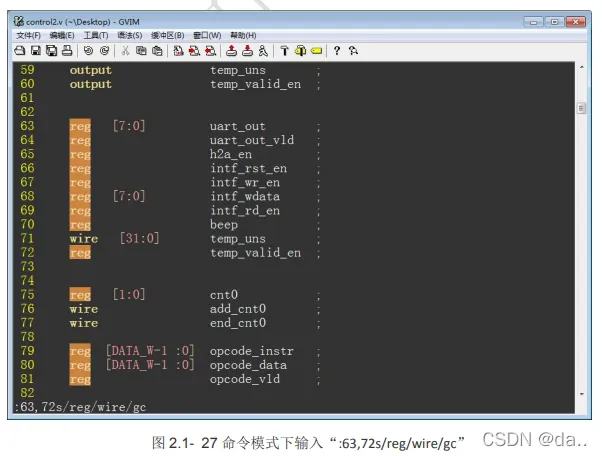Click the Save All files icon
Screen dimensions: 602x456
click(x=51, y=51)
